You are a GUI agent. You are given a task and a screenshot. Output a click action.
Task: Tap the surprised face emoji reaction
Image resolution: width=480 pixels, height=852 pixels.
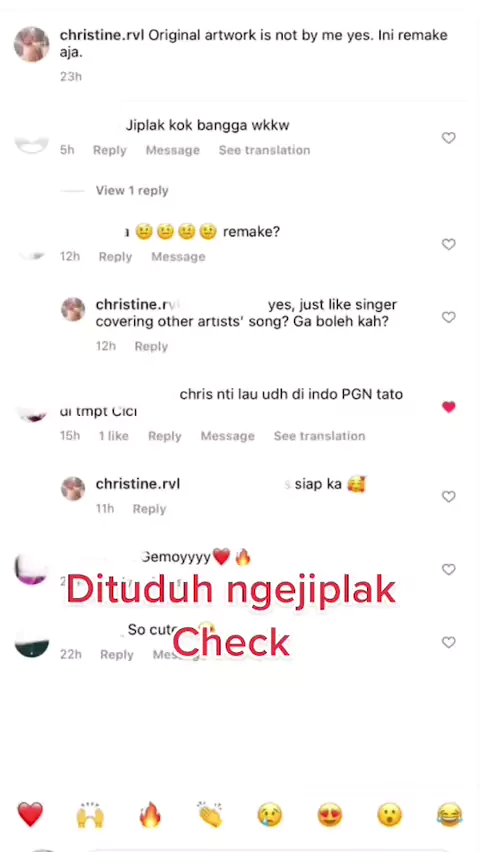click(x=390, y=815)
